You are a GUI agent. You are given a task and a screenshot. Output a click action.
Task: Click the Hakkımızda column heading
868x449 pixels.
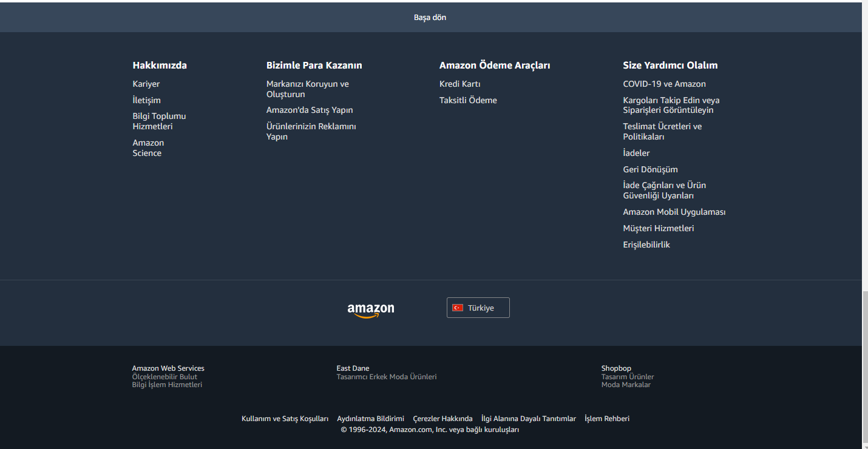(160, 65)
